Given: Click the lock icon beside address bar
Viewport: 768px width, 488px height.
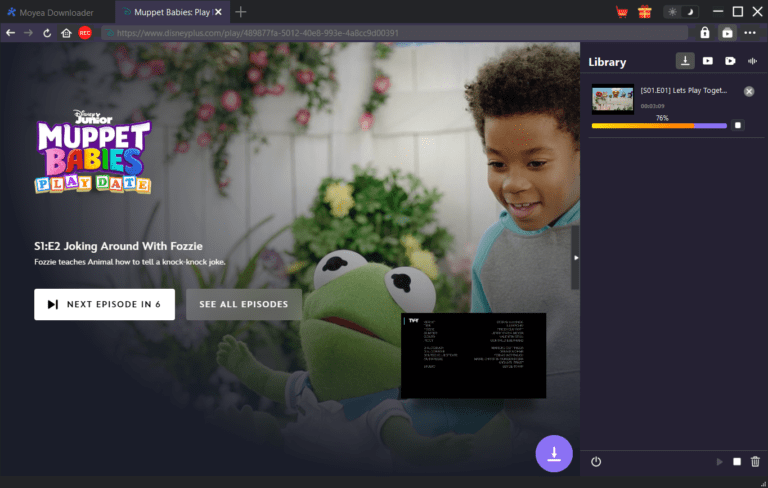Looking at the screenshot, I should pyautogui.click(x=705, y=33).
